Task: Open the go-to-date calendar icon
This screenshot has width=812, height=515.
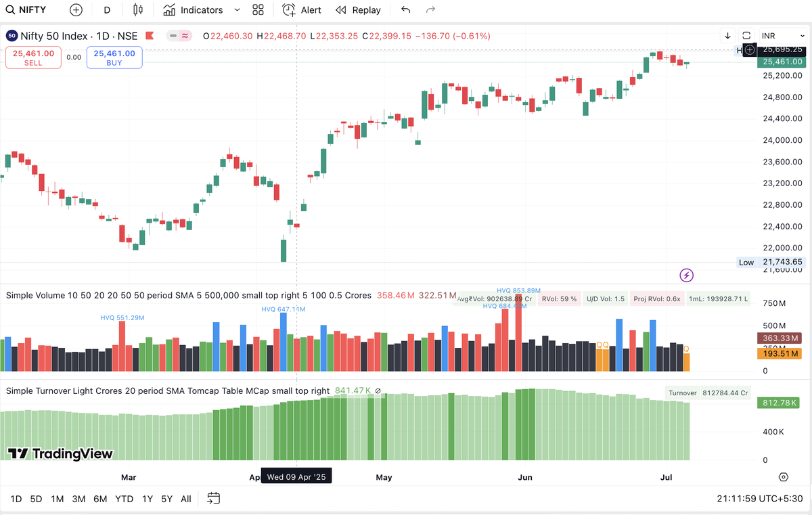Action: coord(213,499)
